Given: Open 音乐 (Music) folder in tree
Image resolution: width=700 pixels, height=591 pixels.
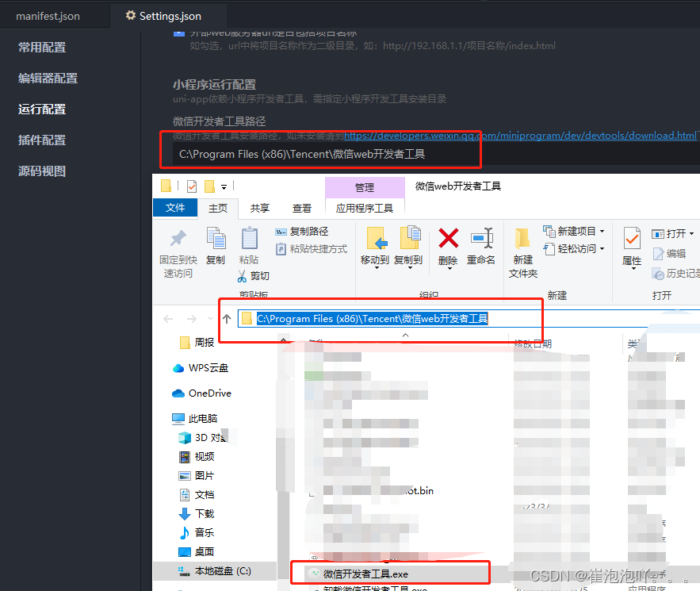Looking at the screenshot, I should (197, 532).
